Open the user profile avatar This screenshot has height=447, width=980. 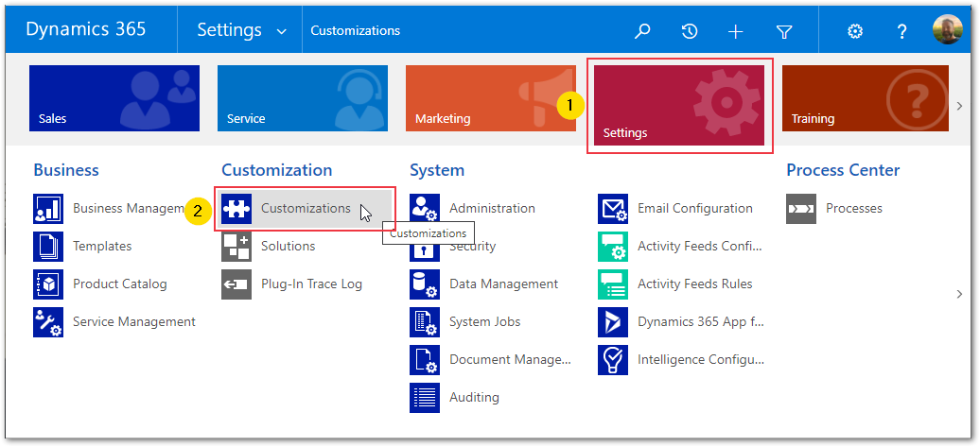(948, 30)
